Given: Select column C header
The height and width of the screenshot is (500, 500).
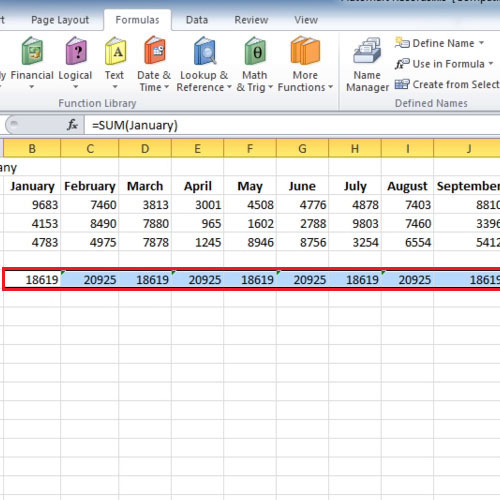Looking at the screenshot, I should coord(90,148).
